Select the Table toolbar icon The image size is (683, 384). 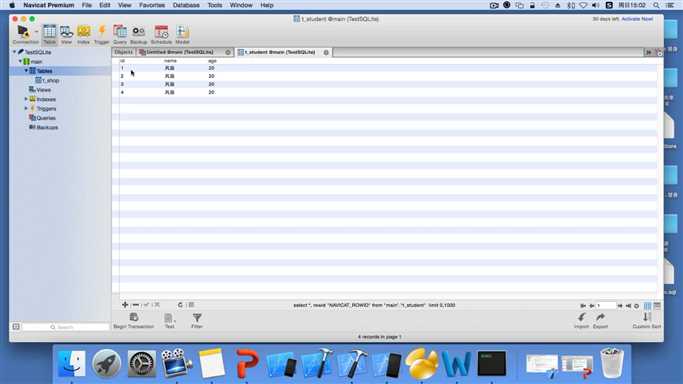(49, 34)
